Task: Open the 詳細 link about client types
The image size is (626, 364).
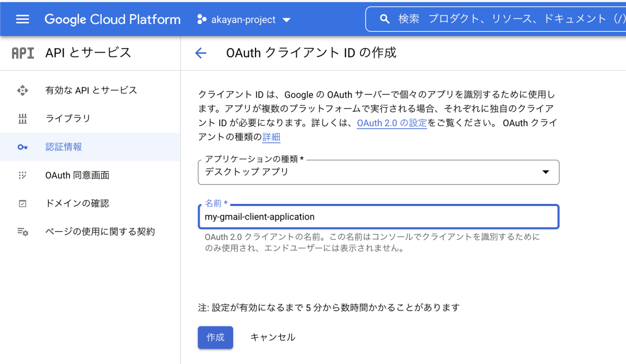Action: point(271,137)
